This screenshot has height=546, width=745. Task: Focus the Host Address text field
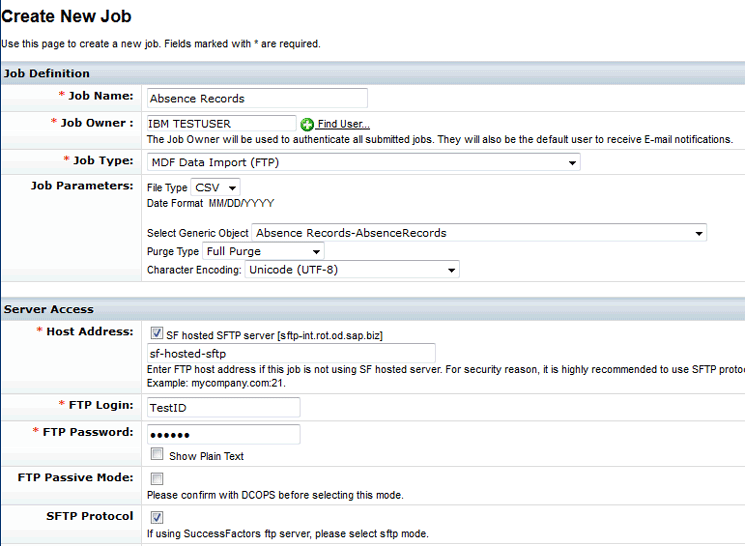coord(290,353)
